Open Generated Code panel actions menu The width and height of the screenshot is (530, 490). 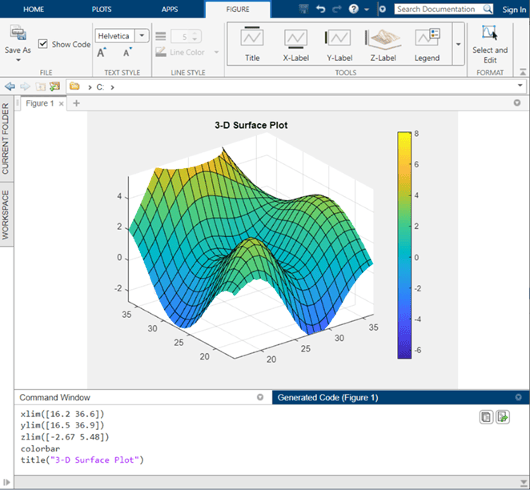pyautogui.click(x=518, y=397)
